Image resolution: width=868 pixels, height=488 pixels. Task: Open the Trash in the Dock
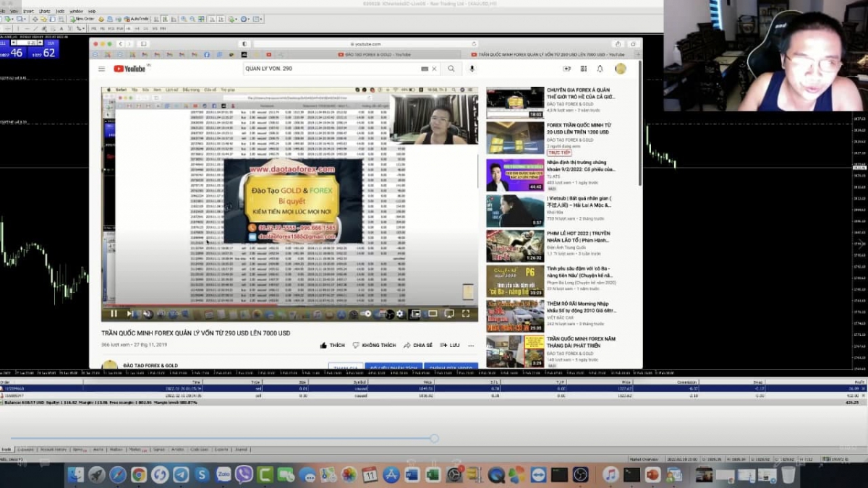(788, 474)
